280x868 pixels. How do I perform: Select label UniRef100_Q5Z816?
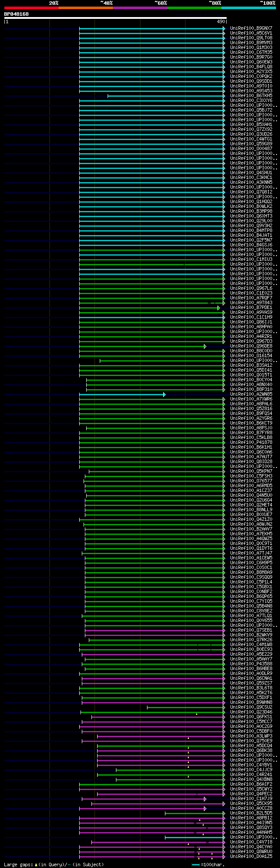[251, 409]
